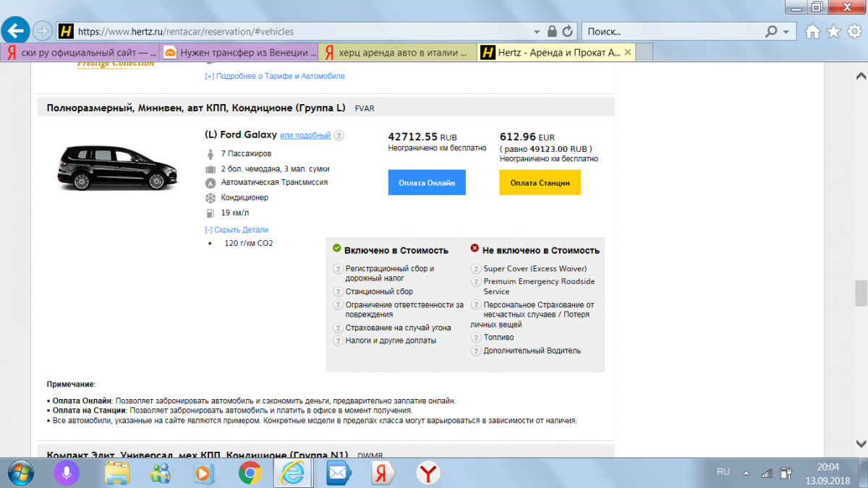Go back using the browser back arrow
This screenshot has height=488, width=868.
(x=17, y=31)
